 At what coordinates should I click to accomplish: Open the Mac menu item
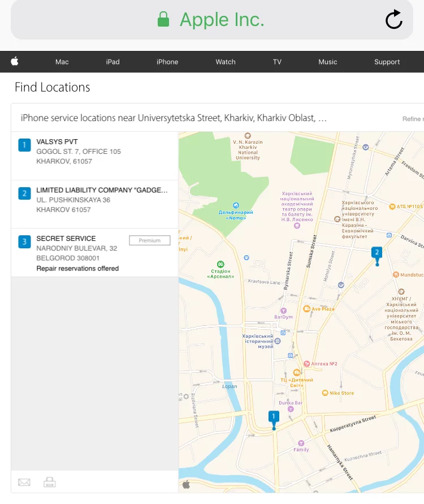(62, 62)
